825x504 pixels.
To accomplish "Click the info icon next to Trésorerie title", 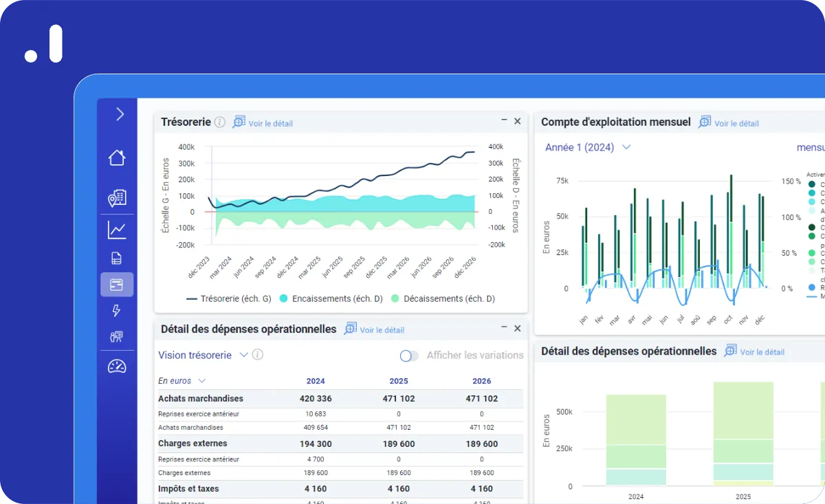I will pos(219,122).
